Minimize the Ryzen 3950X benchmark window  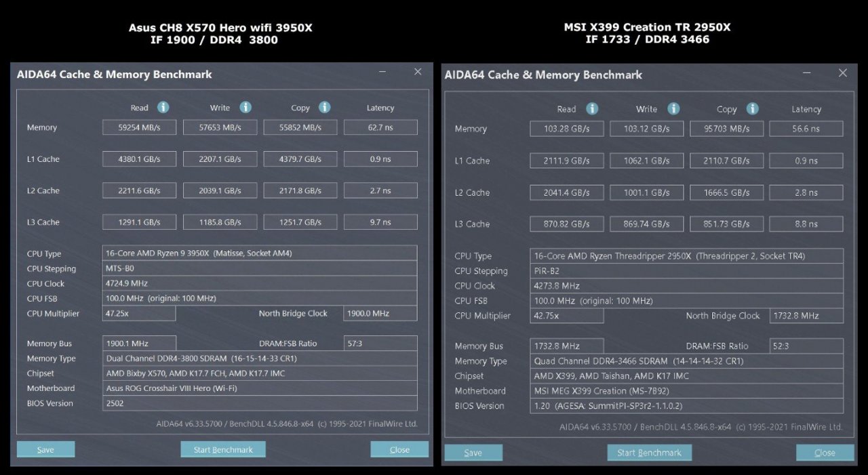tap(382, 72)
